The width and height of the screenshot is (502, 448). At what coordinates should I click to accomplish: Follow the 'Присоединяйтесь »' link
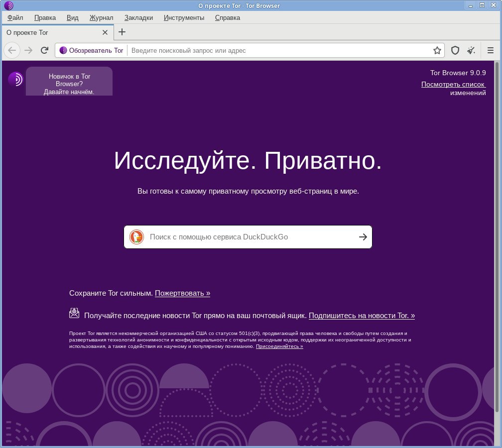279,346
